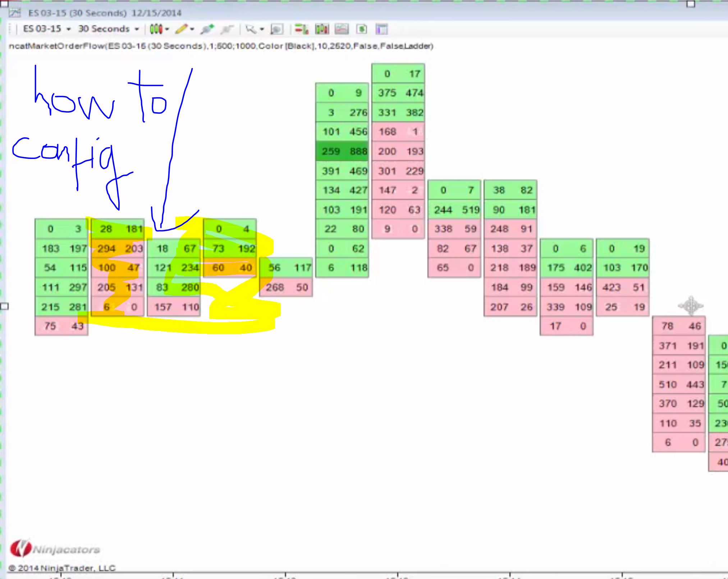This screenshot has height=579, width=728.
Task: Open the chart style dropdown arrow
Action: pyautogui.click(x=167, y=29)
